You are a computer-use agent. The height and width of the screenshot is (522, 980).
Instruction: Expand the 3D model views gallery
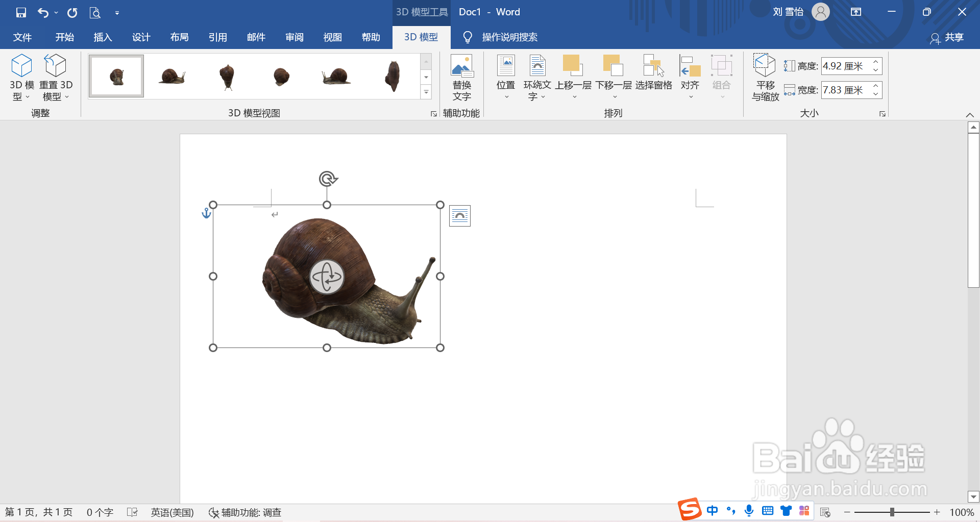click(x=426, y=92)
